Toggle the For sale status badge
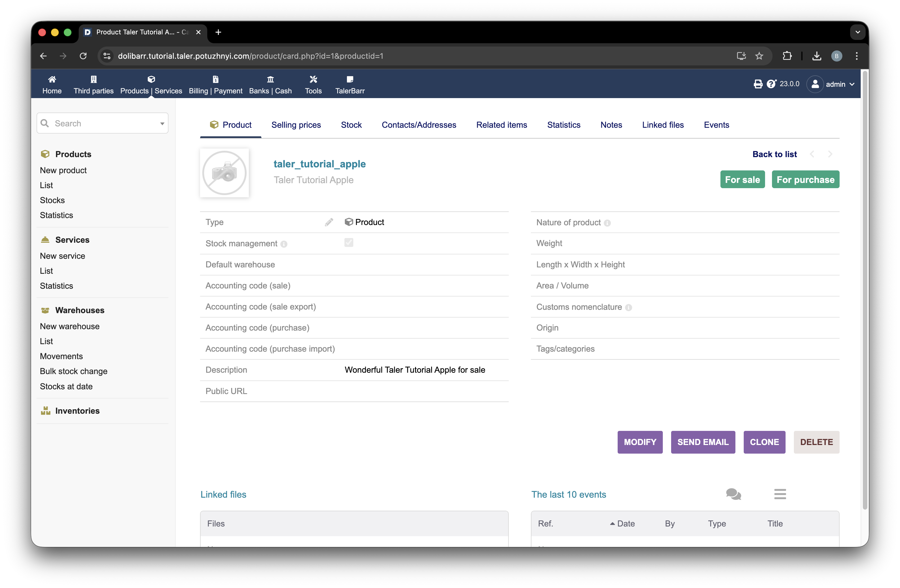This screenshot has width=900, height=588. 742,180
